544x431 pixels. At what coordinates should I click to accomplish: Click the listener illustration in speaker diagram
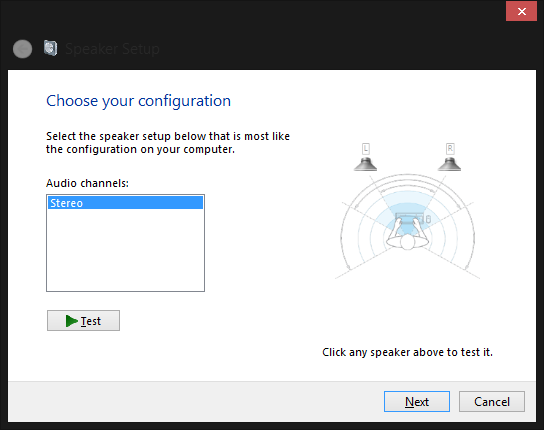tap(408, 232)
